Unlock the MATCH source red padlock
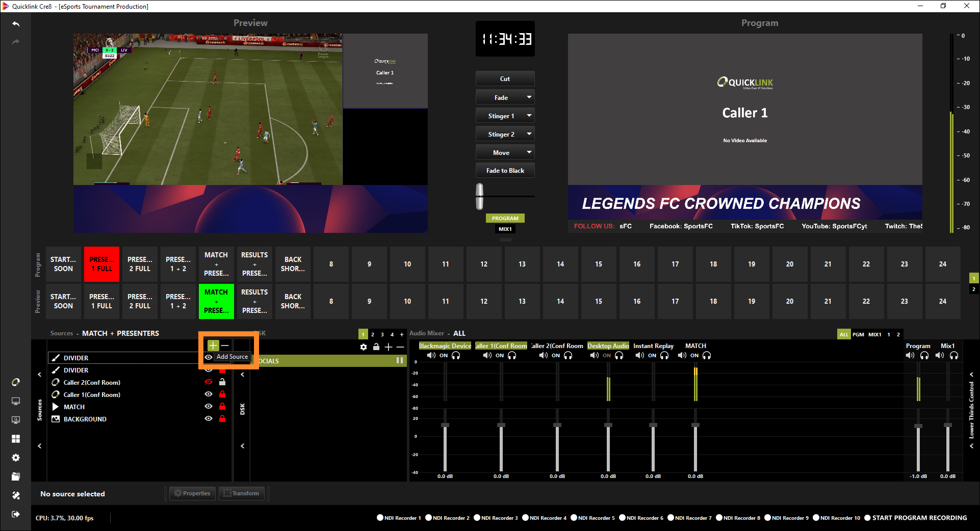The width and height of the screenshot is (980, 531). click(222, 407)
